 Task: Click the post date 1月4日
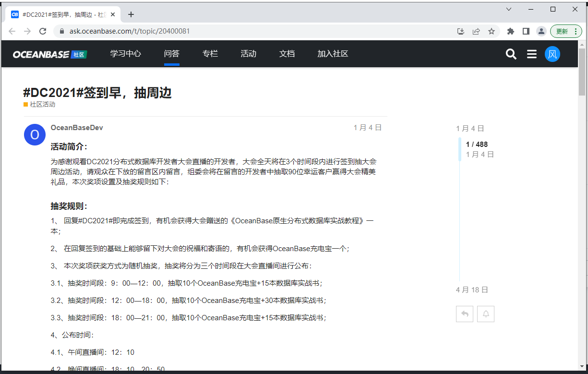(x=368, y=128)
